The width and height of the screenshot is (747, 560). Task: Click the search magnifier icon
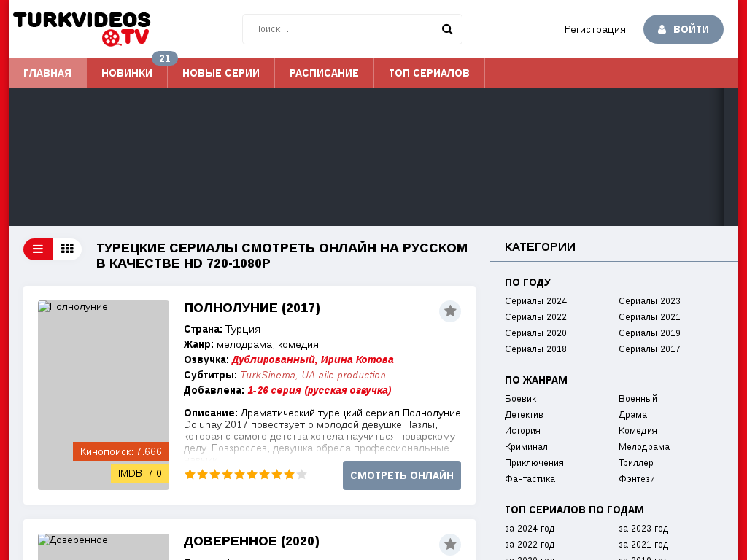(447, 29)
